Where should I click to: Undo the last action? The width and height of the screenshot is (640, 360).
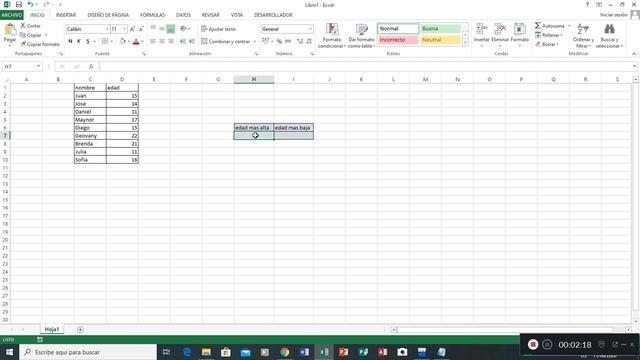(30, 4)
